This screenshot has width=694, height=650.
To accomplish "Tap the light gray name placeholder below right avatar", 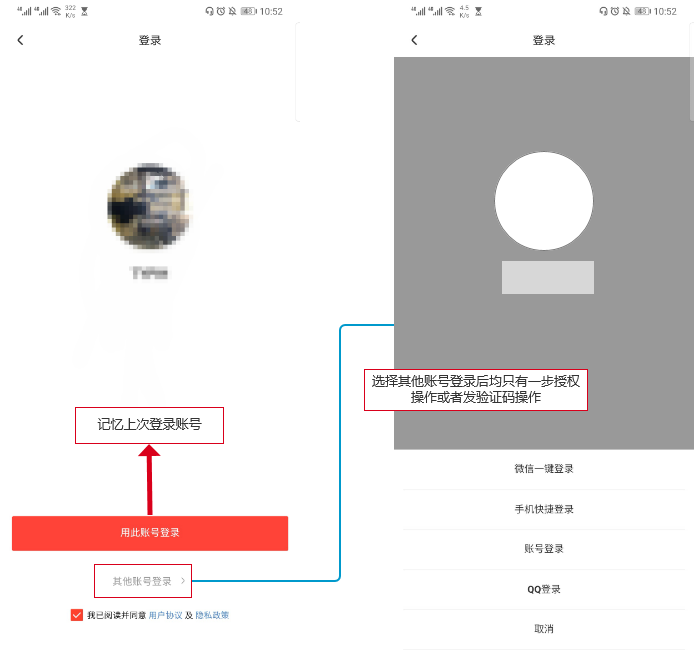I will tap(548, 277).
